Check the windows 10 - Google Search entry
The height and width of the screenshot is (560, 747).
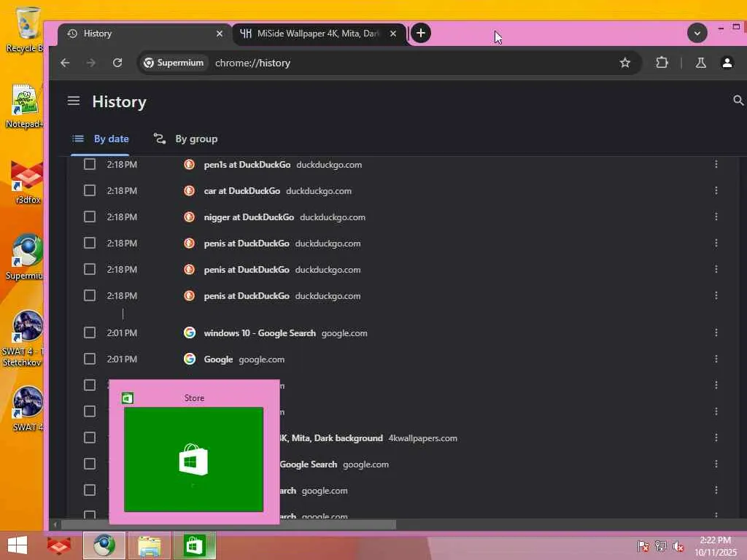tap(90, 332)
